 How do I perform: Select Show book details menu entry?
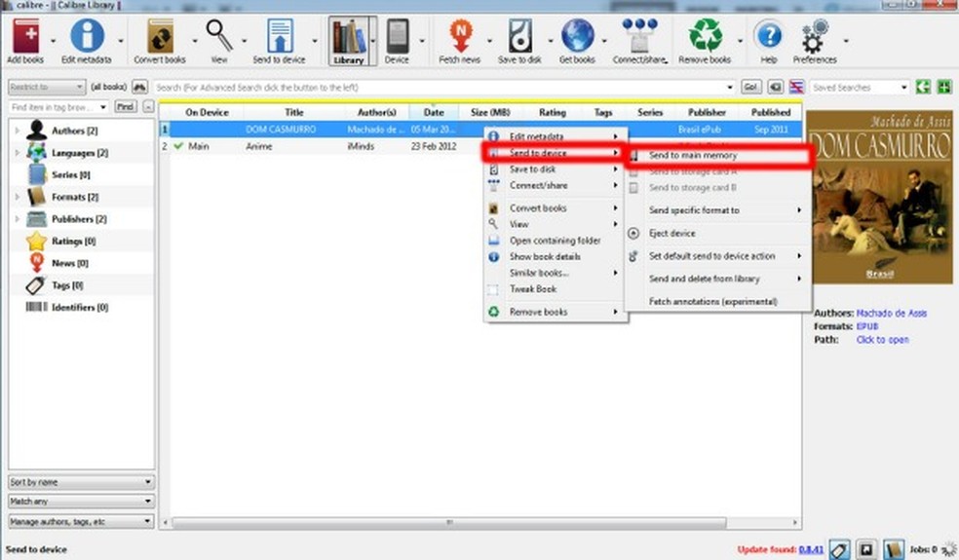(555, 257)
